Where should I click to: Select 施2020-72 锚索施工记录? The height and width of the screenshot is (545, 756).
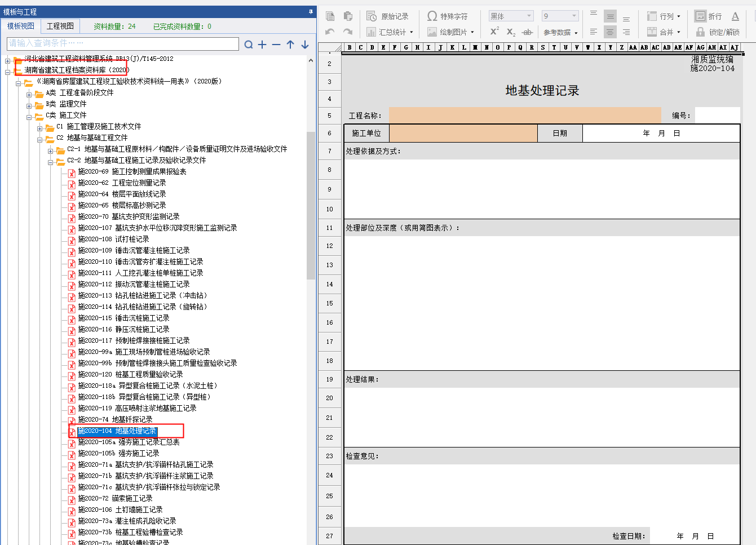[x=115, y=498]
